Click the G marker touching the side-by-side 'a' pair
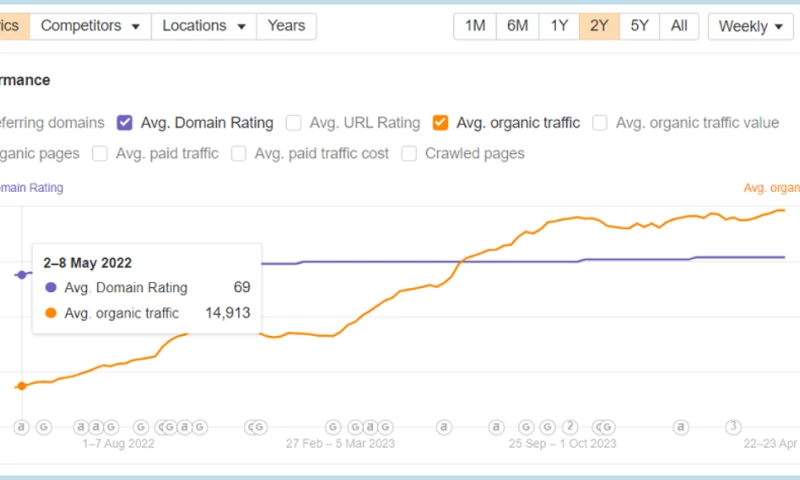This screenshot has width=800, height=480. (x=111, y=426)
